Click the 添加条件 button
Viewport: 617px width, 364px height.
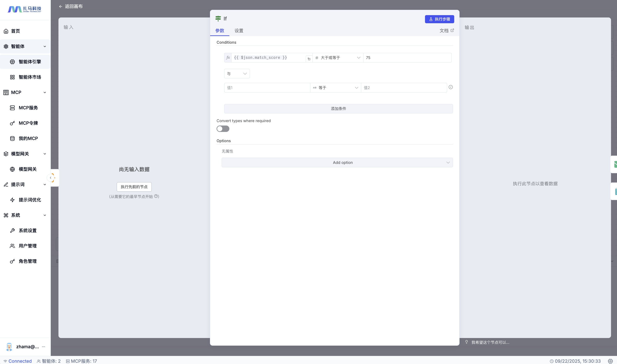tap(338, 109)
